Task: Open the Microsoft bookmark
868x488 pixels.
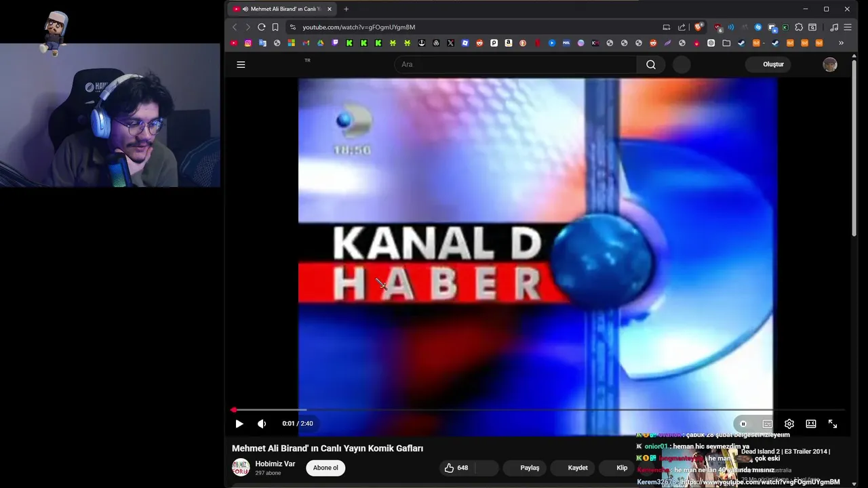Action: coord(292,43)
